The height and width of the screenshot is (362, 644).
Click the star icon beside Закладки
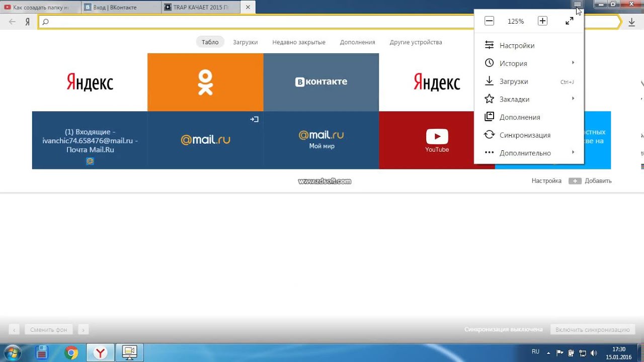(x=489, y=99)
